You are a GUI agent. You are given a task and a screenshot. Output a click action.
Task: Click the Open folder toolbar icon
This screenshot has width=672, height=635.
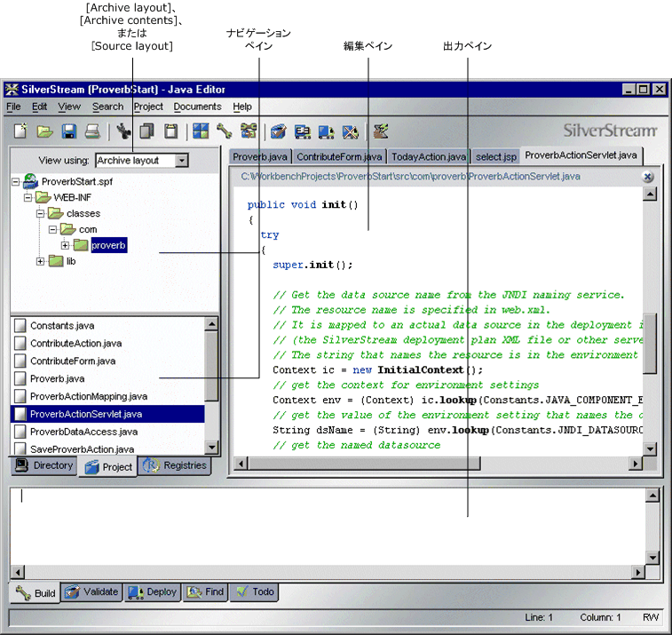44,131
